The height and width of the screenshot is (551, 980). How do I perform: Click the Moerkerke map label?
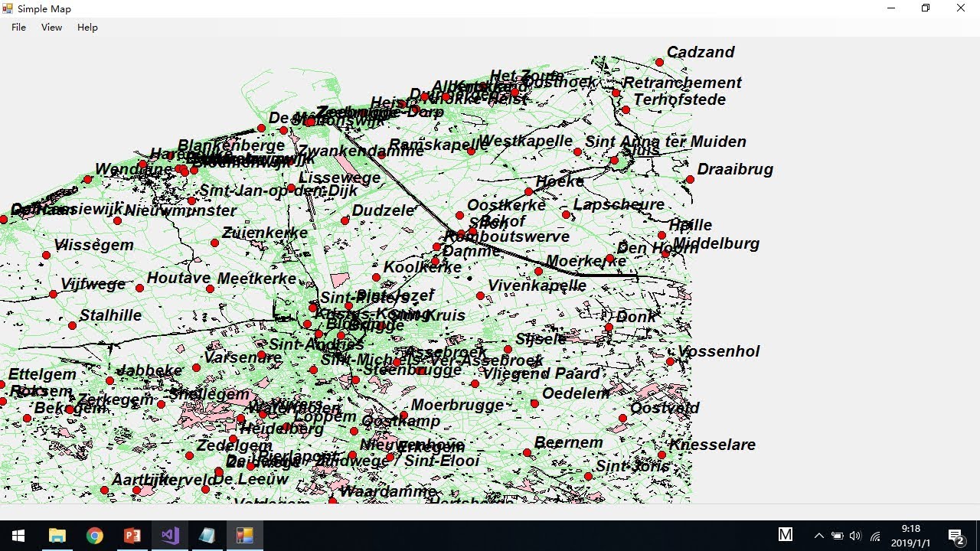click(586, 261)
